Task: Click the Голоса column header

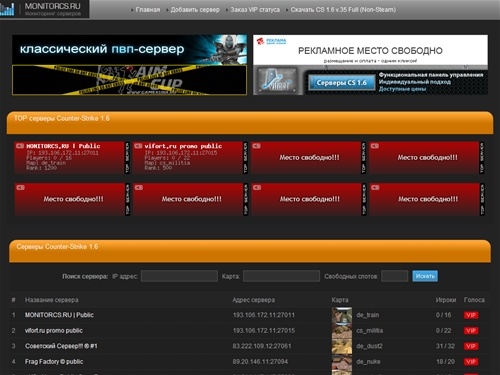Action: (x=474, y=300)
